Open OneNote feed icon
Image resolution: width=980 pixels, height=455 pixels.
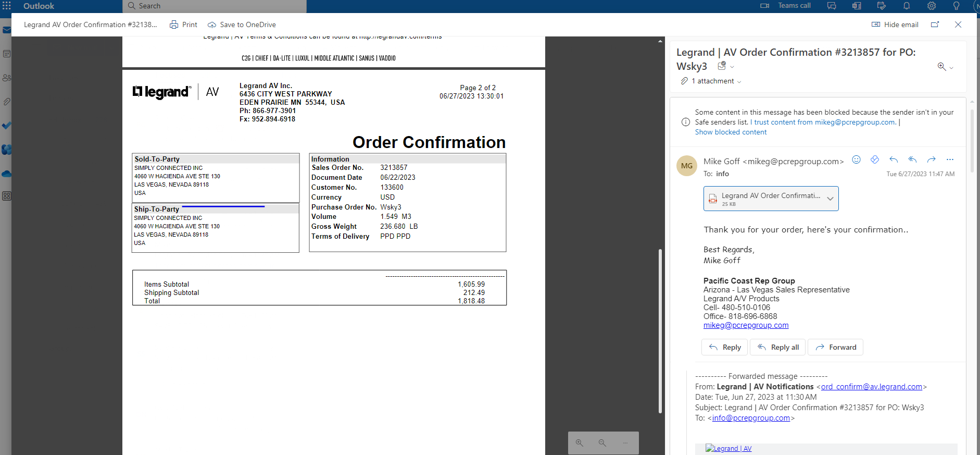(857, 6)
